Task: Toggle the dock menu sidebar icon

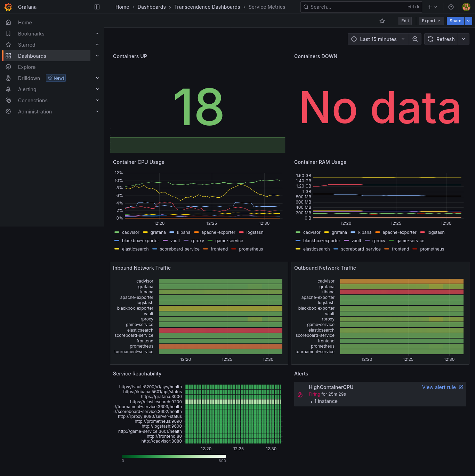Action: 97,7
